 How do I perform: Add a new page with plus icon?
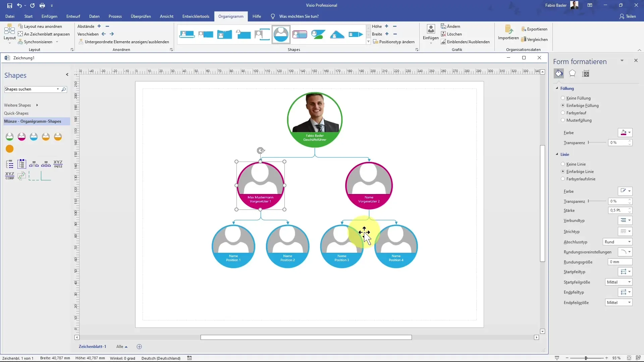coord(139,347)
